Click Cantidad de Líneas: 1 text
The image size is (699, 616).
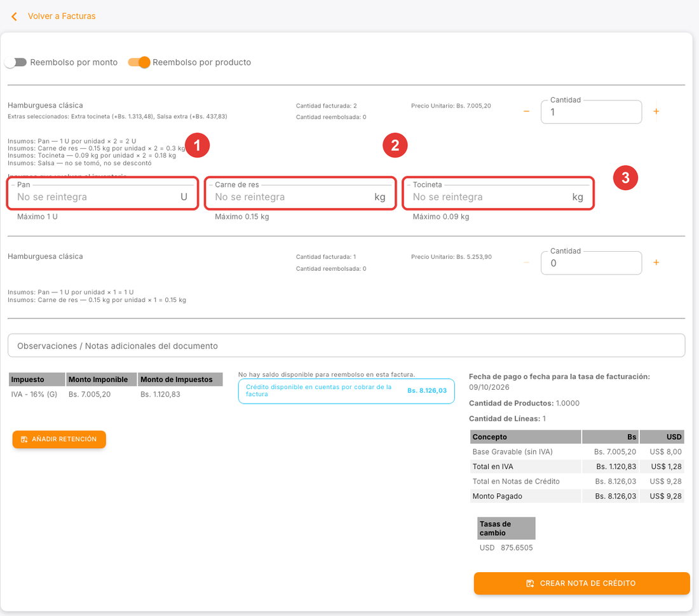pos(507,419)
